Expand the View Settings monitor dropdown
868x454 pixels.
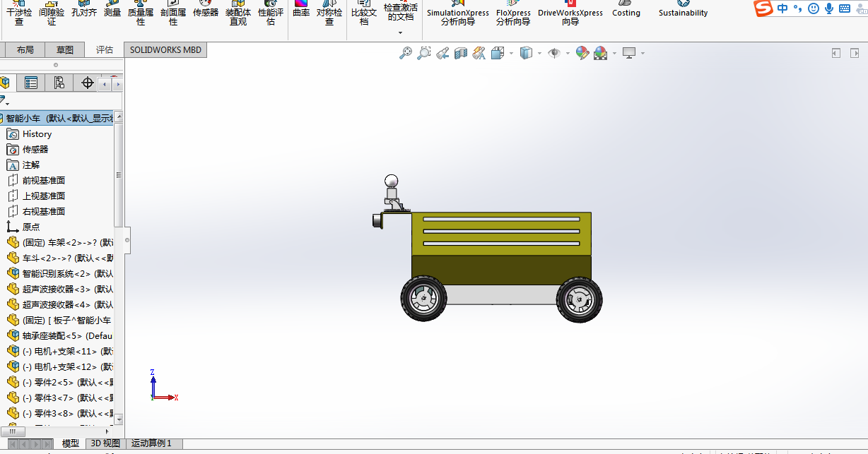point(643,54)
